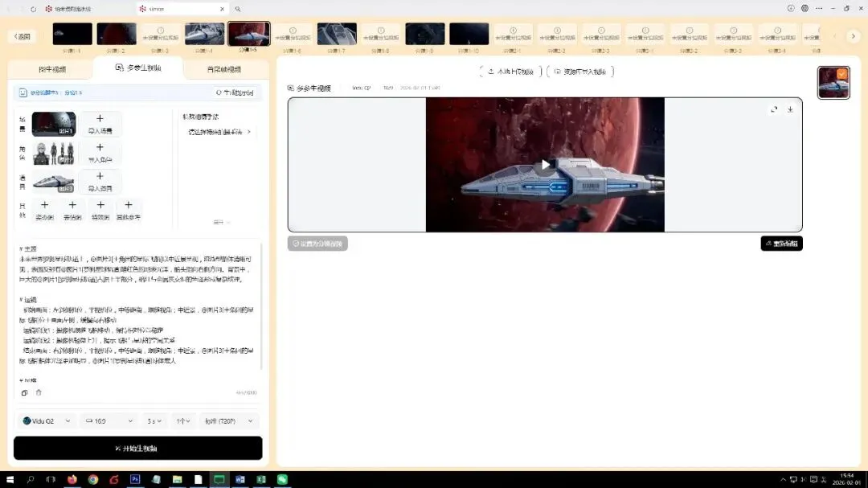Open the tab search magnifier icon
This screenshot has height=488, width=868.
(x=237, y=9)
